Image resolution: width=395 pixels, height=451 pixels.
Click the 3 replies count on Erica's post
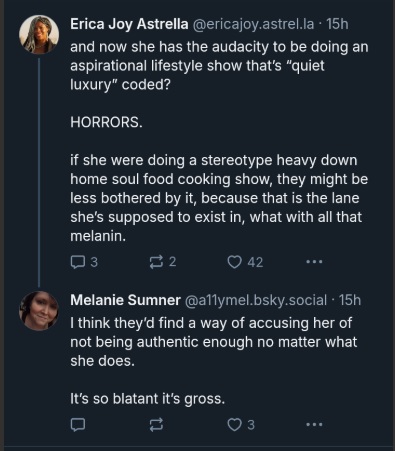click(94, 262)
